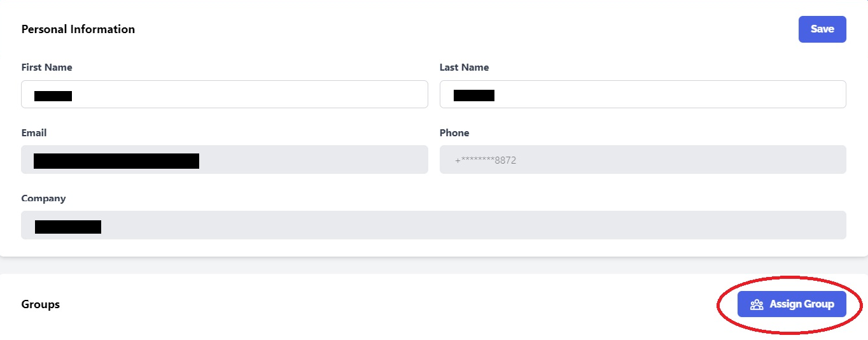
Task: Click the redacted company name value
Action: [68, 227]
